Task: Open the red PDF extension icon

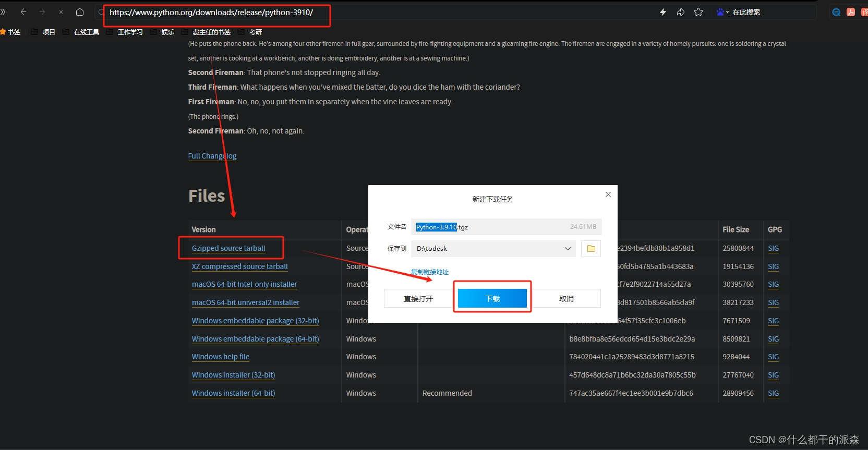Action: 851,12
